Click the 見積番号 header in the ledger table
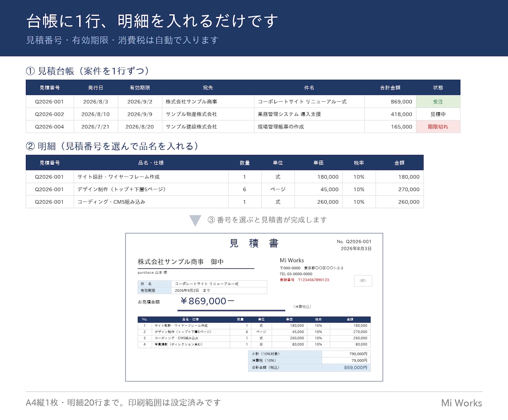Viewport: 508px width, 420px height. click(x=50, y=88)
